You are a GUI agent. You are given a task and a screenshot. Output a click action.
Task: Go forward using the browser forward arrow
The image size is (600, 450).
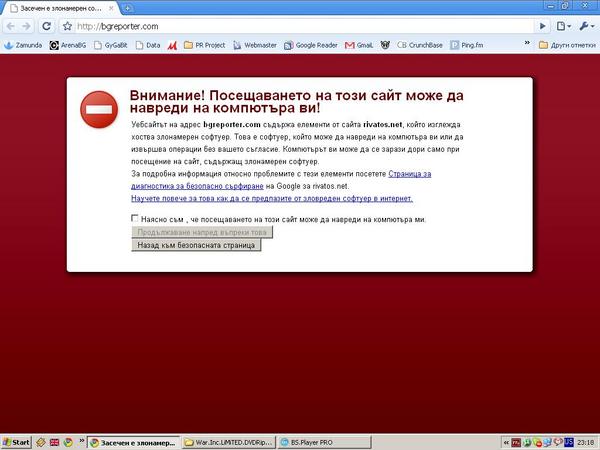26,26
